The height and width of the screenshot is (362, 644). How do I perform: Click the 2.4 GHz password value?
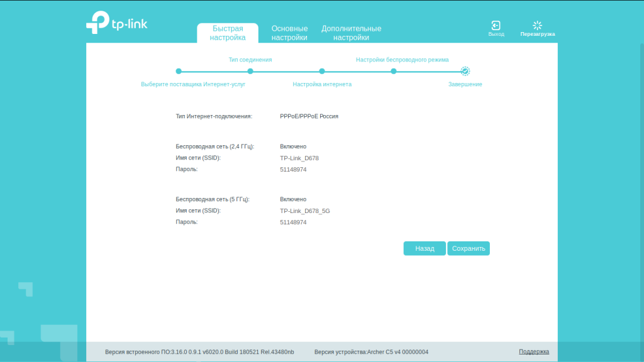(x=293, y=170)
